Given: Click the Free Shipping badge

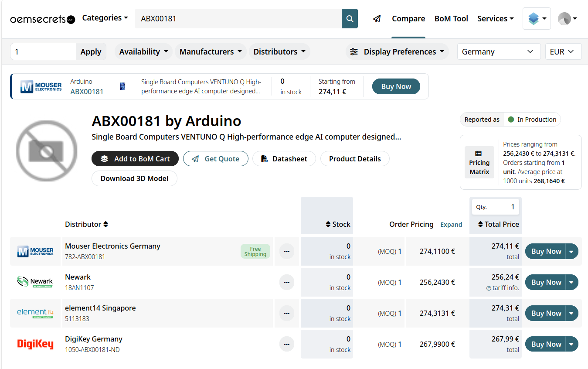Looking at the screenshot, I should (255, 251).
